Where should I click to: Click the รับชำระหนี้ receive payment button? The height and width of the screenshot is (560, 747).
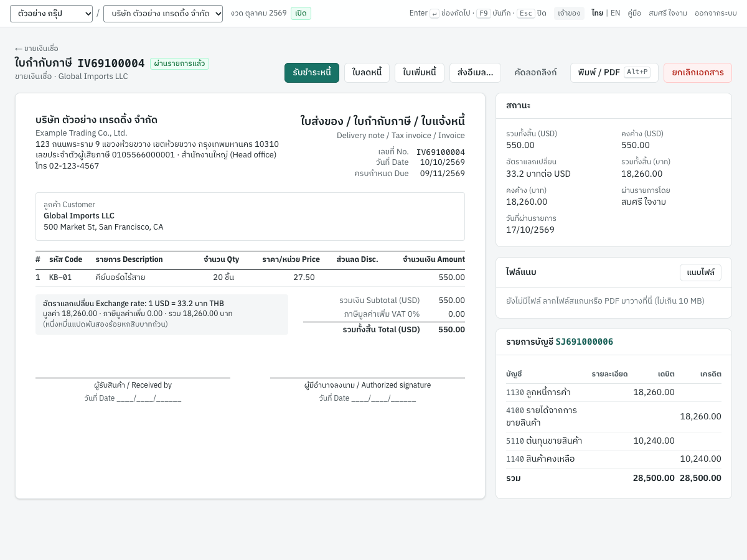(312, 73)
